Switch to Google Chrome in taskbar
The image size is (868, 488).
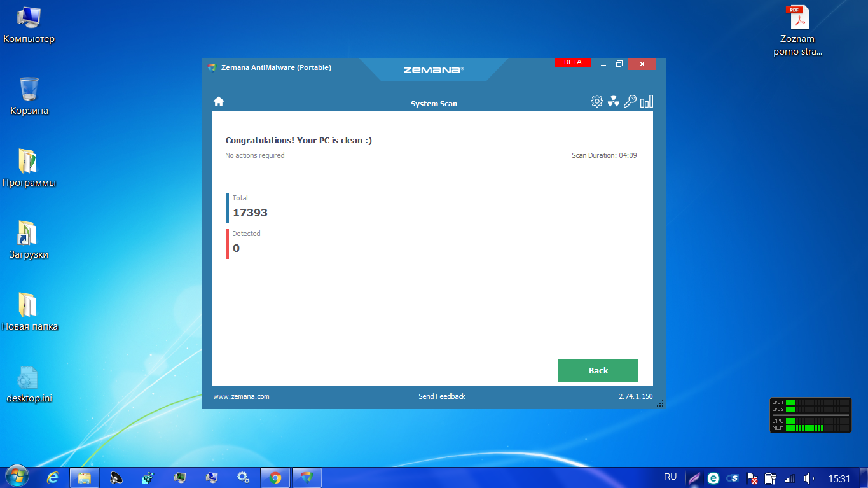click(275, 477)
